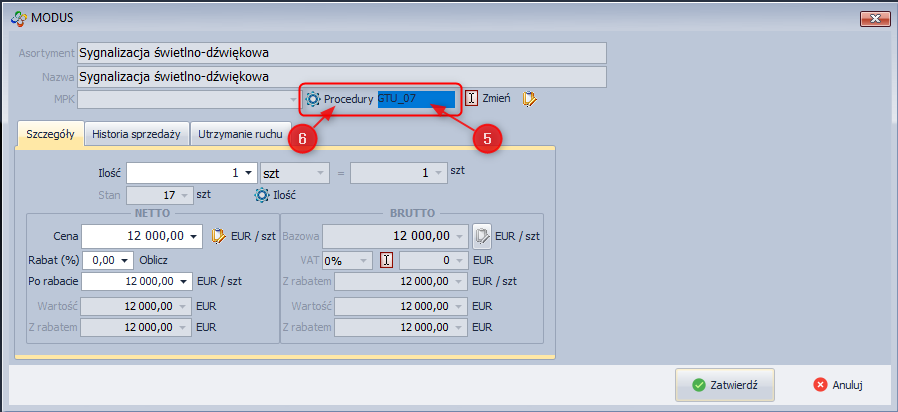The image size is (898, 412).
Task: Open the Rabat (%) dropdown
Action: 125,260
